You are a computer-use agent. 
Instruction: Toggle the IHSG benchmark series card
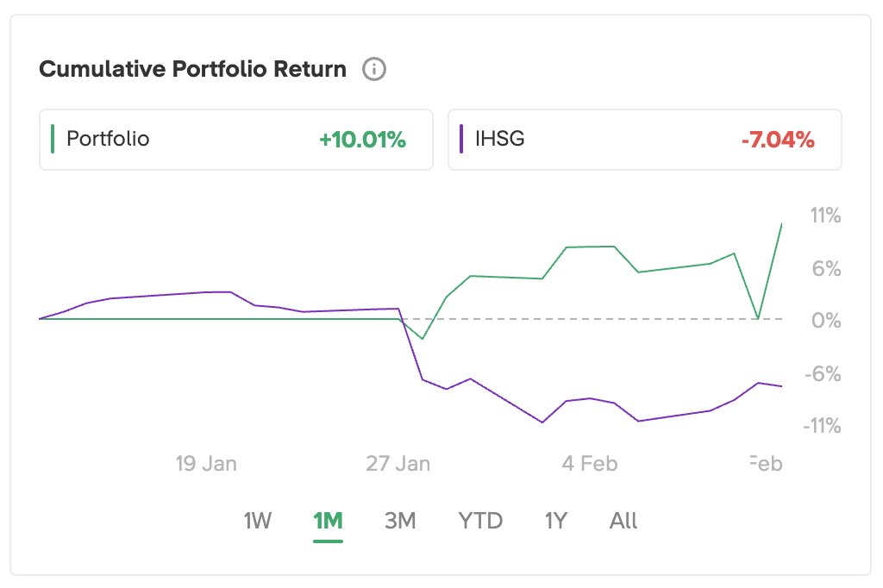pyautogui.click(x=644, y=139)
